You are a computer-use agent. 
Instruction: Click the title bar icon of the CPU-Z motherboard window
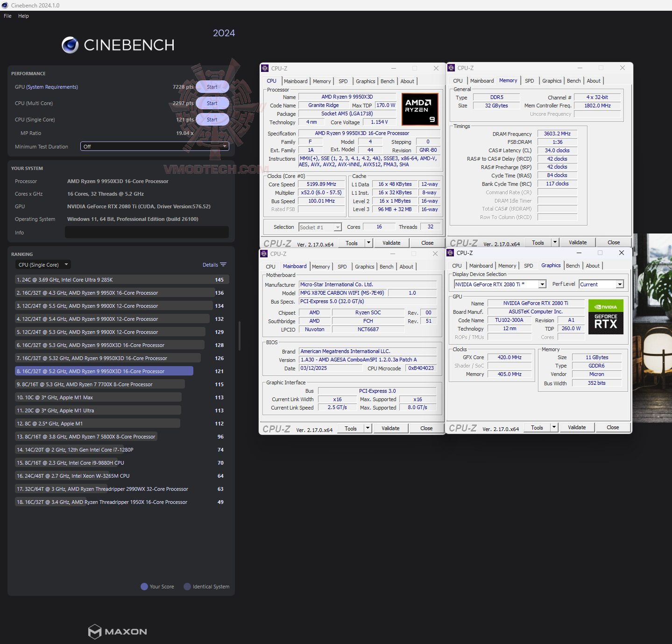tap(264, 254)
